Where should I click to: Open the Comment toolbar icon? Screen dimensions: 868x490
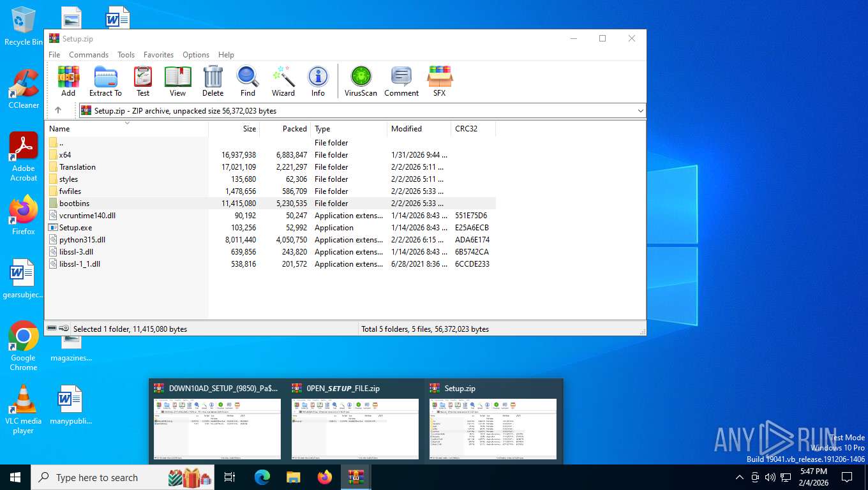tap(401, 81)
